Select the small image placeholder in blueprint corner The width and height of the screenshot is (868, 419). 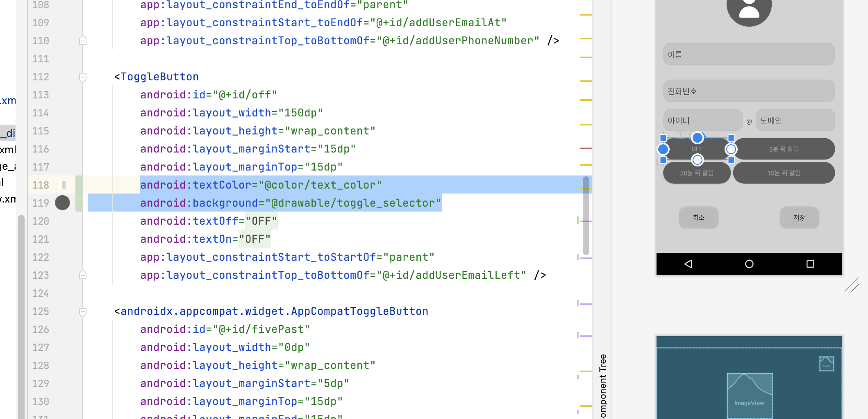tap(827, 364)
